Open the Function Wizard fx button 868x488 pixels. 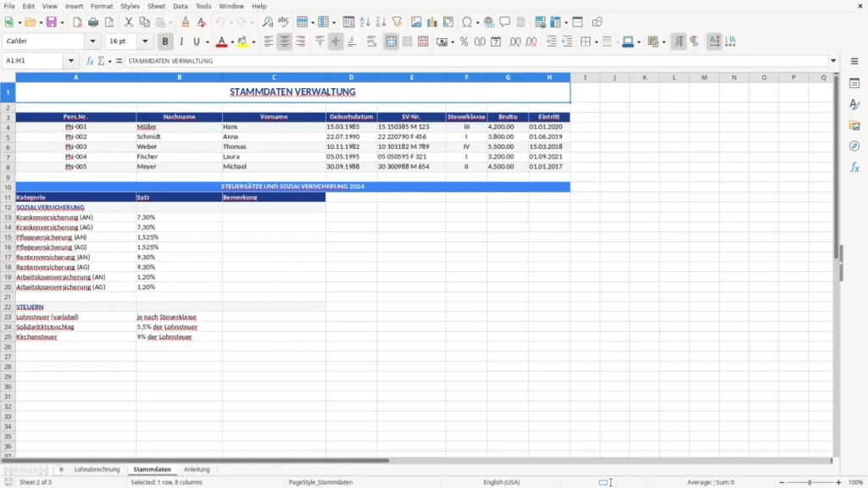90,61
